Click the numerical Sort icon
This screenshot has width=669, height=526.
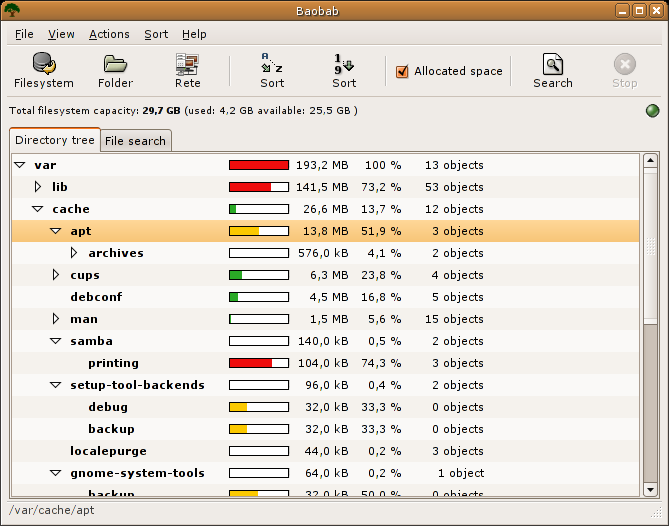(x=344, y=63)
